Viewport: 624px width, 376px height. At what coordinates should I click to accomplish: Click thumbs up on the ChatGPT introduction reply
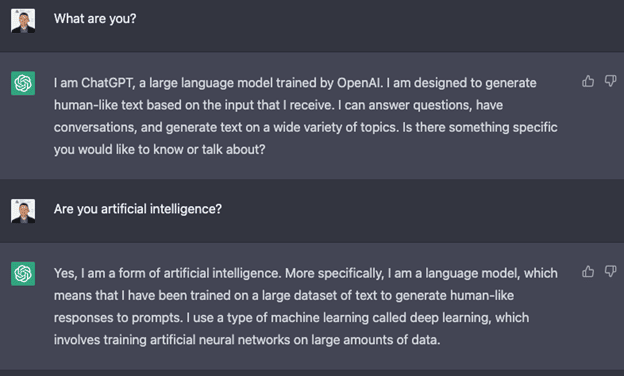click(588, 81)
